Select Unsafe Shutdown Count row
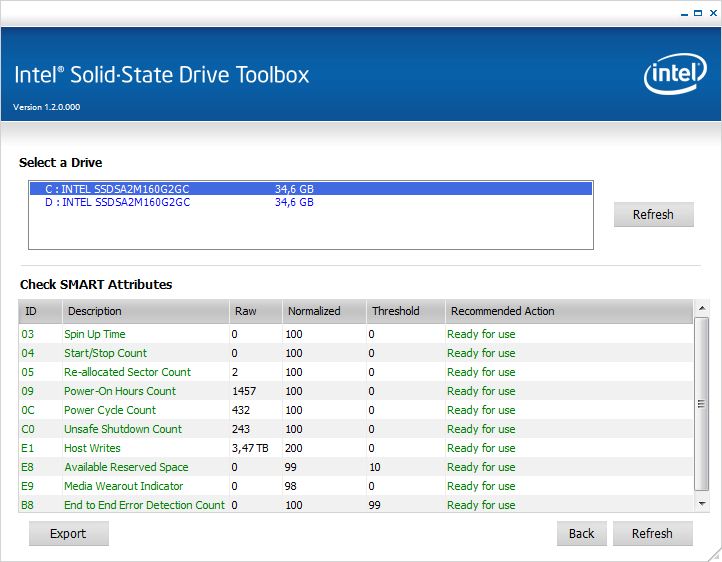Viewport: 722px width, 562px height. point(355,429)
